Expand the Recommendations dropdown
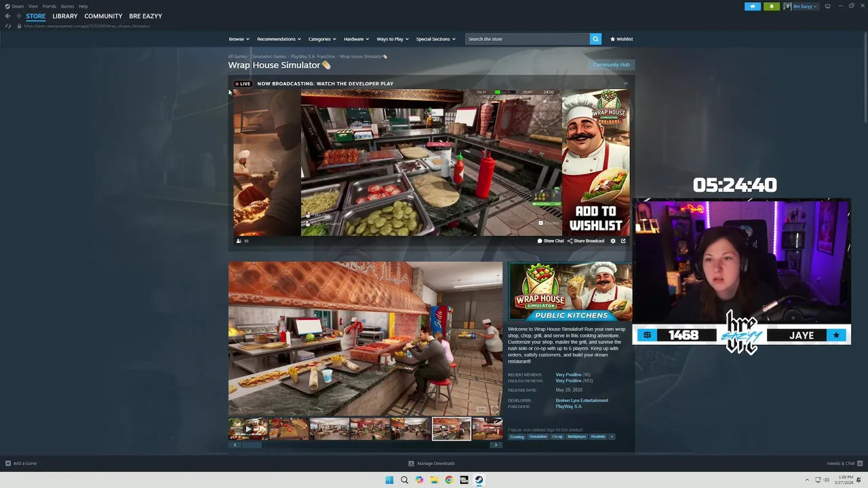868x488 pixels. pyautogui.click(x=279, y=39)
